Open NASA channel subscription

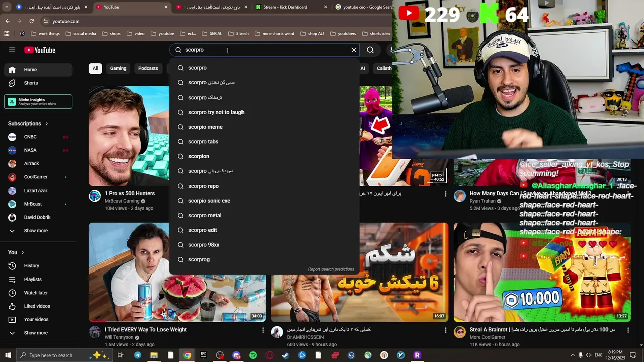(x=38, y=150)
